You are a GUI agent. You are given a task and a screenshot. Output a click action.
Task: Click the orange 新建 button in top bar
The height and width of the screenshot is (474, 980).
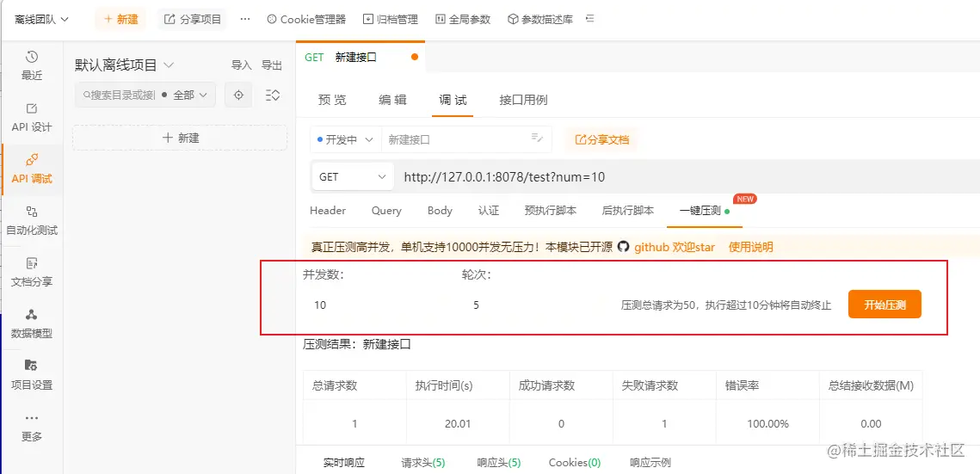(120, 20)
